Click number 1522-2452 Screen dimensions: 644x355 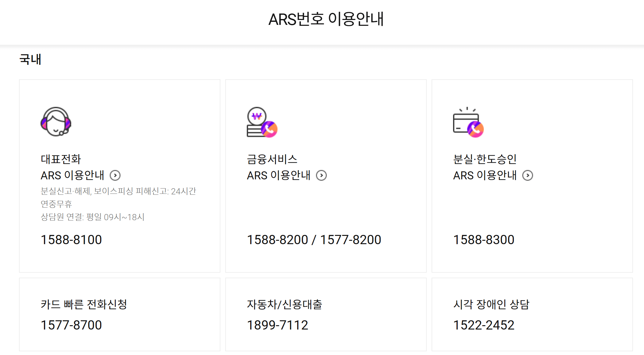pos(484,325)
